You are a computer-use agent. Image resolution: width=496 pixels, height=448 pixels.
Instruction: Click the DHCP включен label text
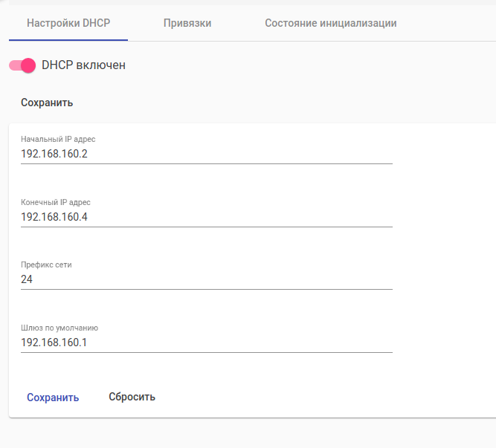(x=83, y=65)
